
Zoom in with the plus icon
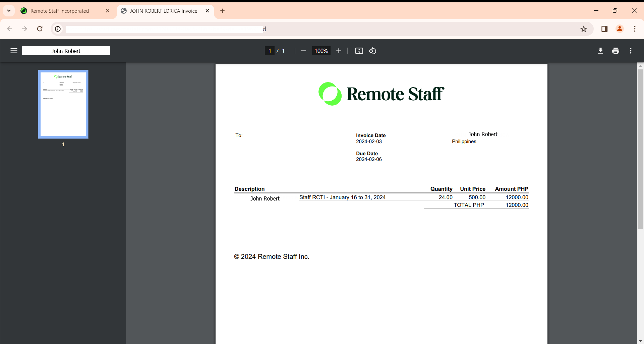tap(339, 51)
